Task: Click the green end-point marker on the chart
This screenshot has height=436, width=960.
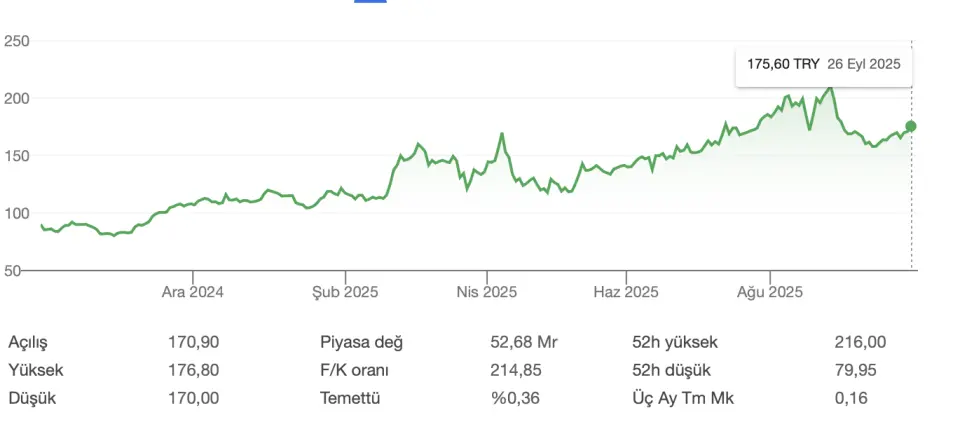Action: 910,126
